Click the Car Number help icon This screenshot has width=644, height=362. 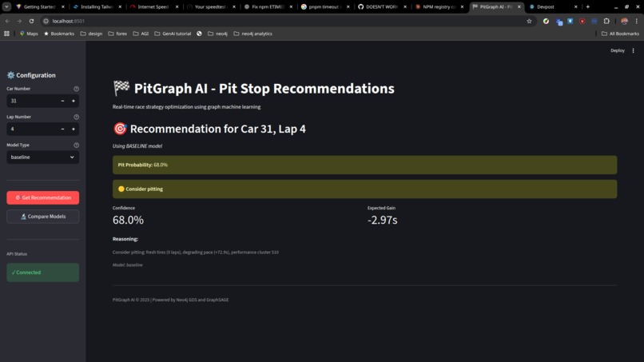pyautogui.click(x=77, y=89)
